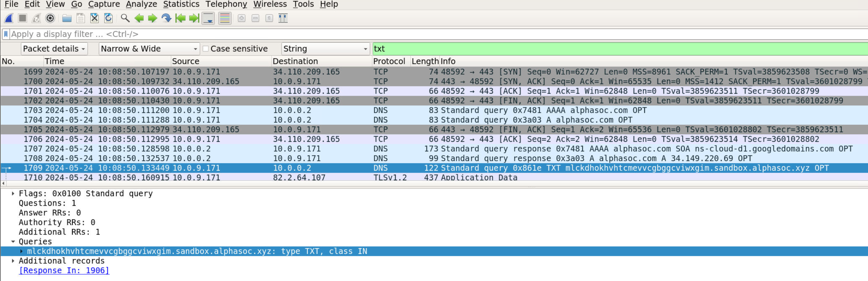Click the Resize columns to fit content icon
Viewport: 868px width, 281px height.
283,18
